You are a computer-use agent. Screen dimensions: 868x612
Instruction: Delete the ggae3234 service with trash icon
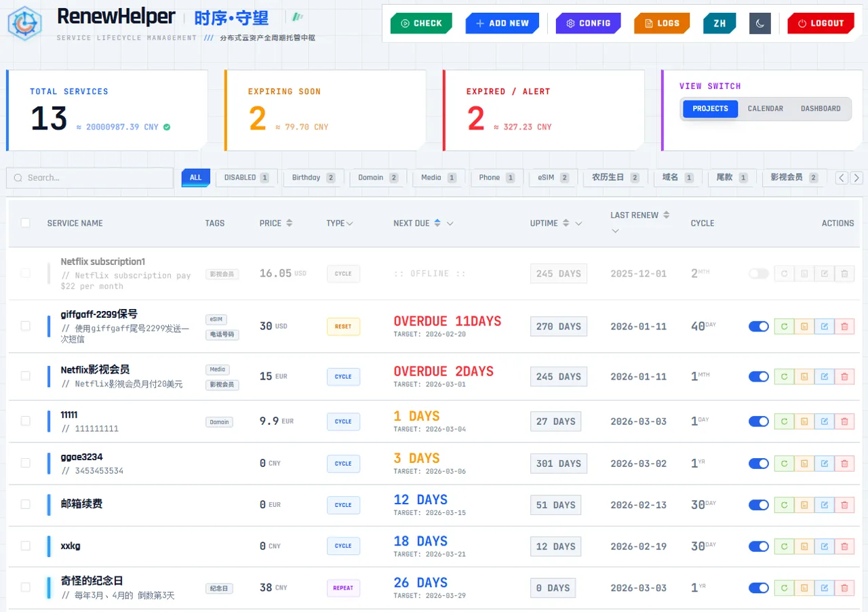(x=844, y=464)
